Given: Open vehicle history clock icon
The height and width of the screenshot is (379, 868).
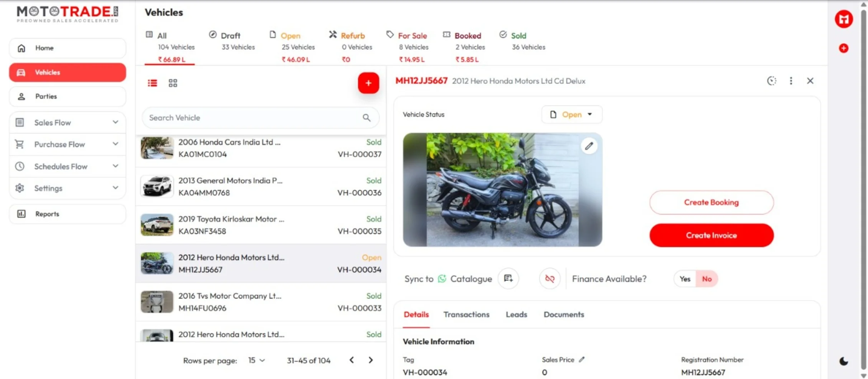Looking at the screenshot, I should click(x=771, y=81).
